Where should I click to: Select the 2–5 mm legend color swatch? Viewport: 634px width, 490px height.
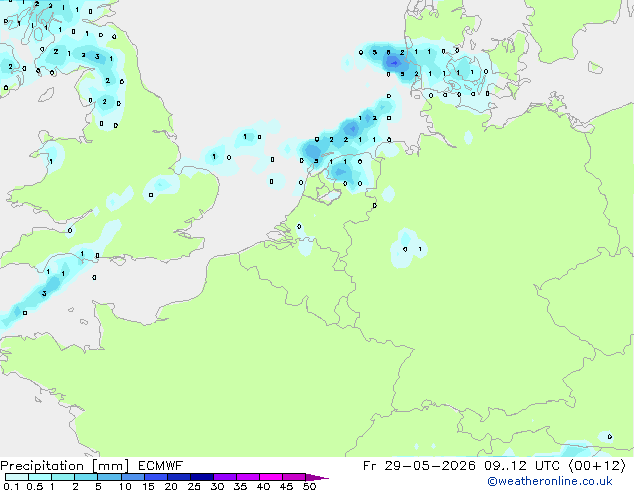coord(86,477)
